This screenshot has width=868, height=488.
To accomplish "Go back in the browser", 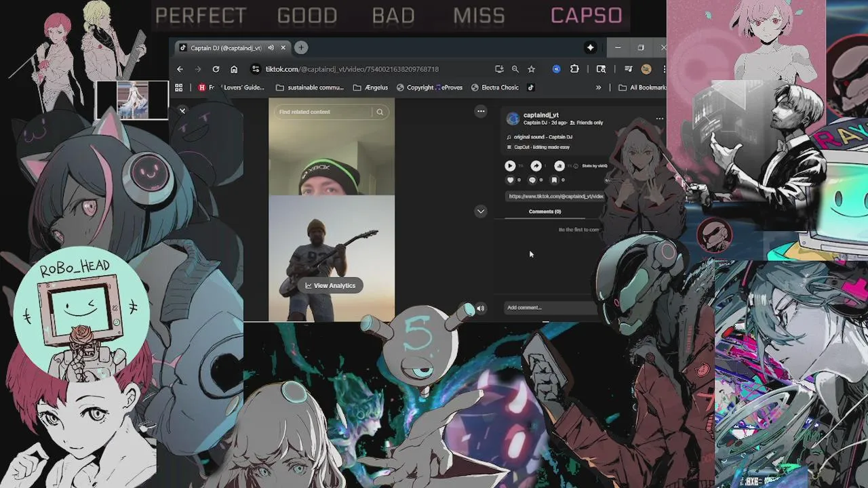I will [180, 69].
